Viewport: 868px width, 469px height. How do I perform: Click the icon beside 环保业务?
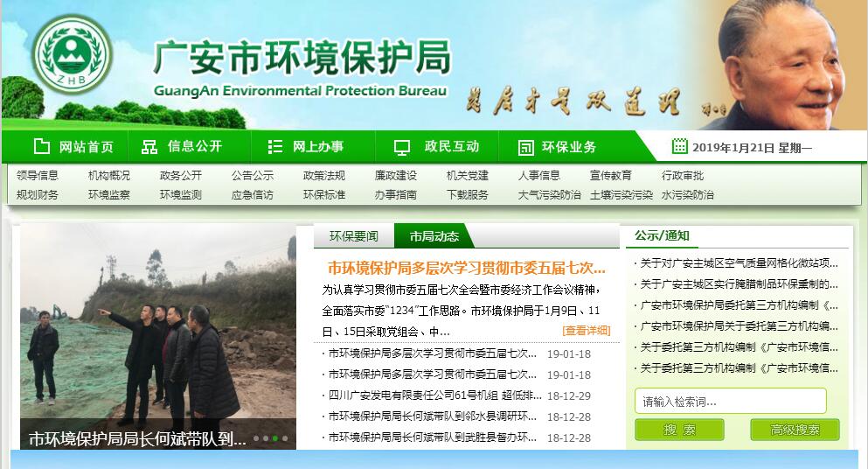pyautogui.click(x=525, y=146)
